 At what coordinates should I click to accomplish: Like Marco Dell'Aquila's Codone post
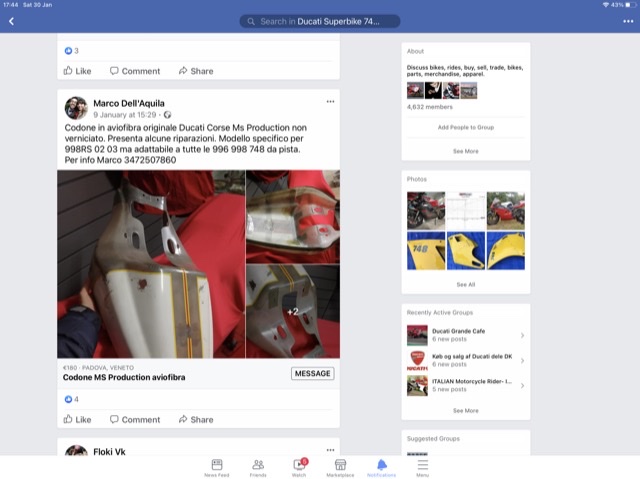tap(77, 419)
